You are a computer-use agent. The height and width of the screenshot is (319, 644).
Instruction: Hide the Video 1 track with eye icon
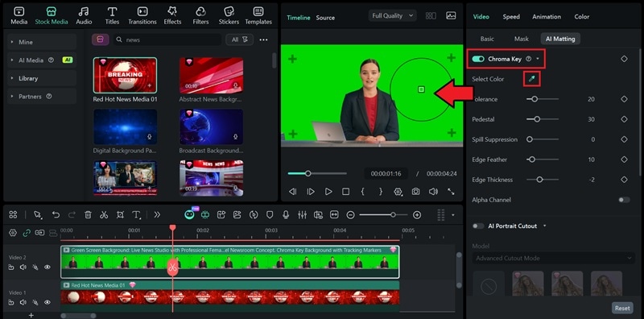pos(47,303)
